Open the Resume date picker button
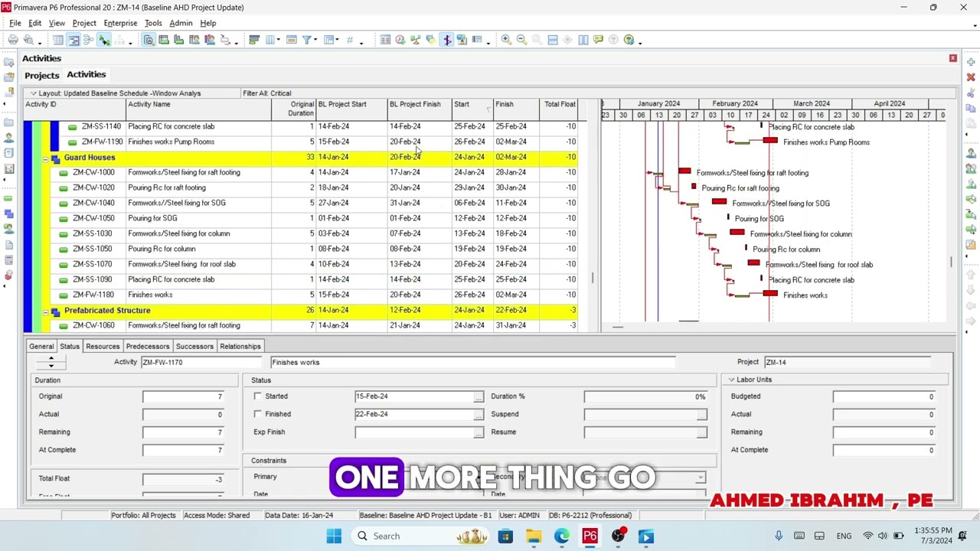Screen dimensions: 980x551 click(x=702, y=432)
